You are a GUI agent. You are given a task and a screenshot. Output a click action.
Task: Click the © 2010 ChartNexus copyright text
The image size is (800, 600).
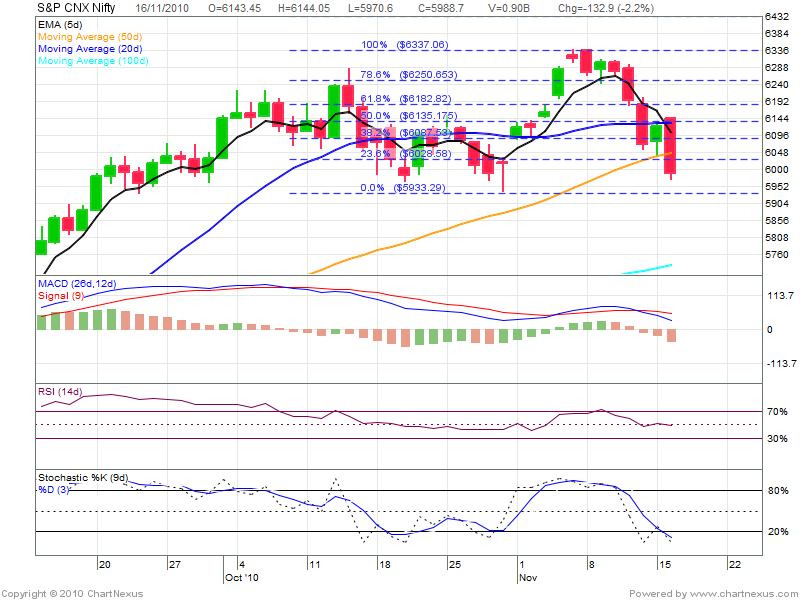tap(50, 593)
